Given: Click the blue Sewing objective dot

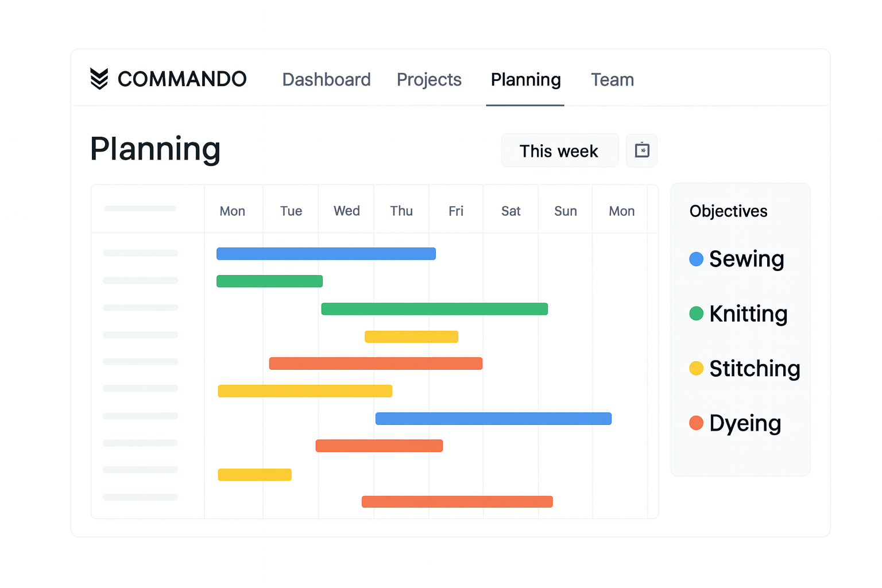Looking at the screenshot, I should click(x=696, y=259).
